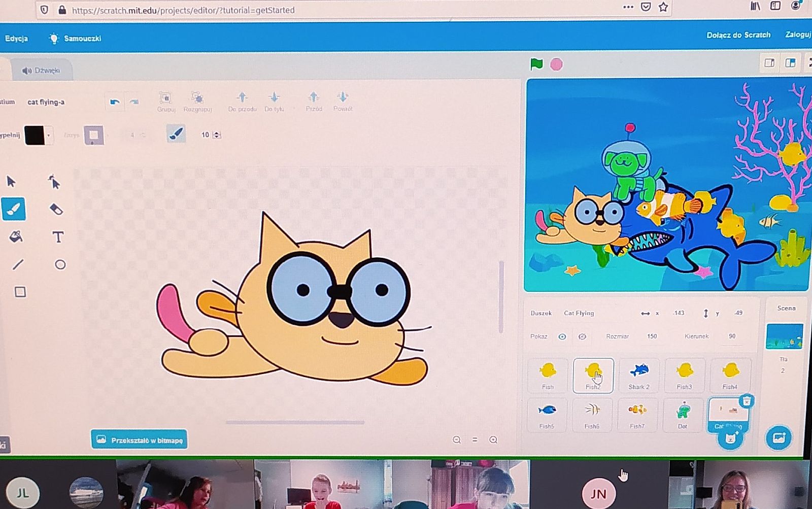Hide sprite using crossed eye icon
The width and height of the screenshot is (812, 509).
coord(582,336)
